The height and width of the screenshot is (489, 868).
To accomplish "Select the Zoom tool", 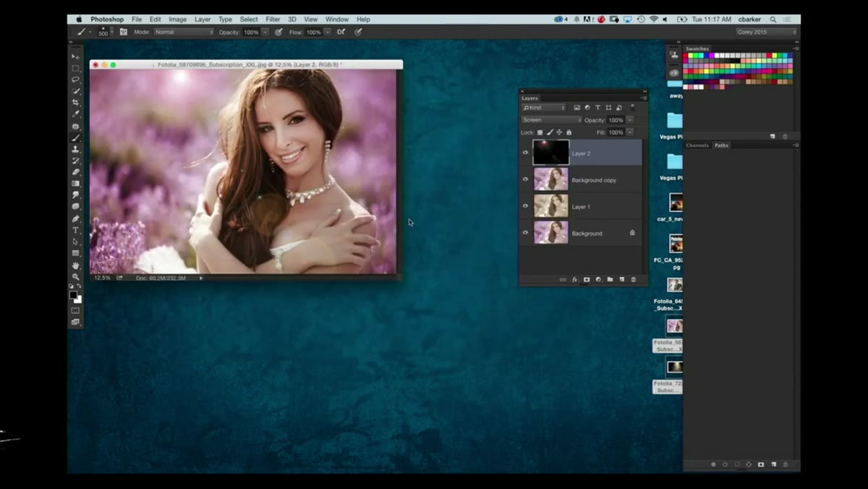I will [75, 277].
